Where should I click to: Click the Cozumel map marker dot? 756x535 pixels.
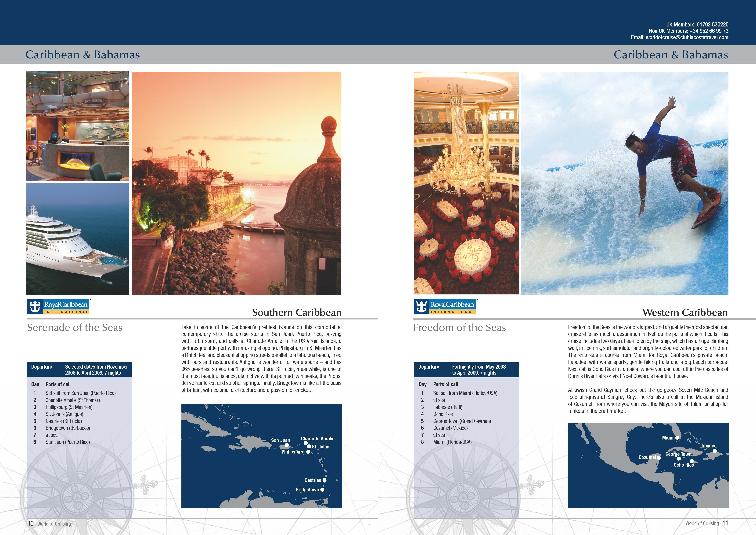659,458
